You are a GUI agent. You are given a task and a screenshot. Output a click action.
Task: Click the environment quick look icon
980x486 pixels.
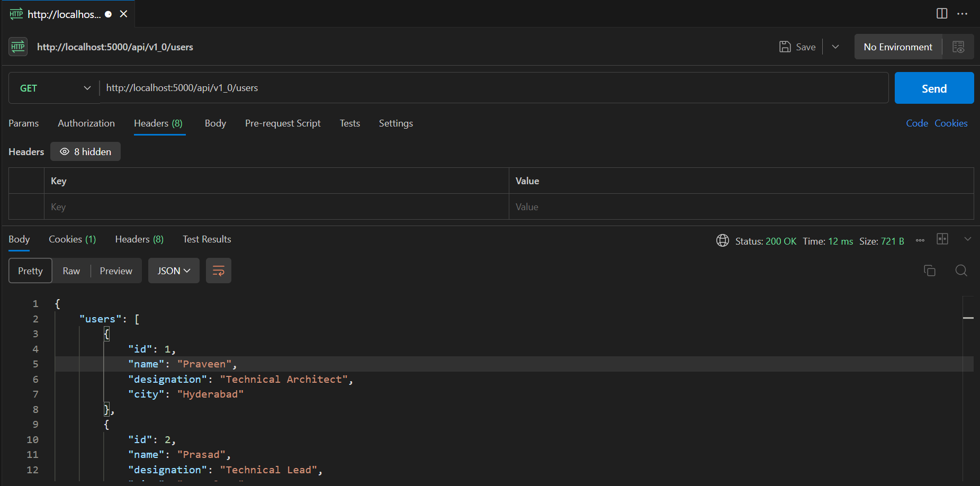[x=958, y=47]
